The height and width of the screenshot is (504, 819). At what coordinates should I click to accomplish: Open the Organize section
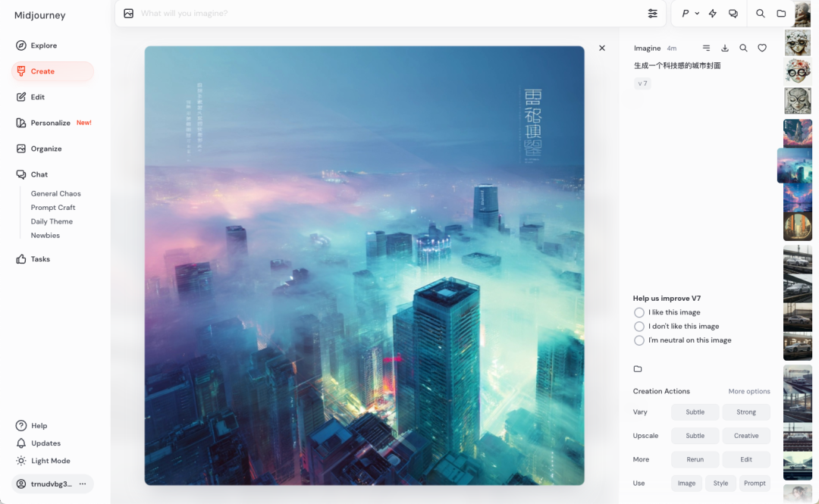(39, 149)
